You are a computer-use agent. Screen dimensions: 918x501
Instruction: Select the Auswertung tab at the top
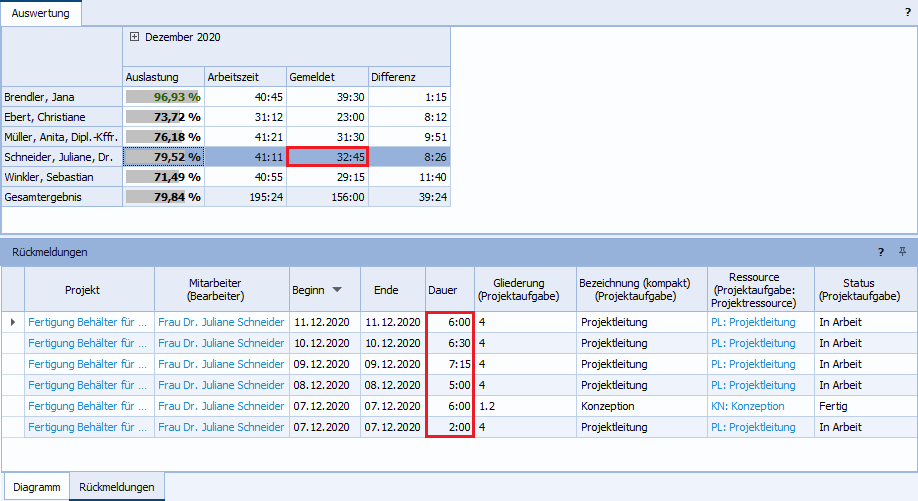tap(41, 13)
